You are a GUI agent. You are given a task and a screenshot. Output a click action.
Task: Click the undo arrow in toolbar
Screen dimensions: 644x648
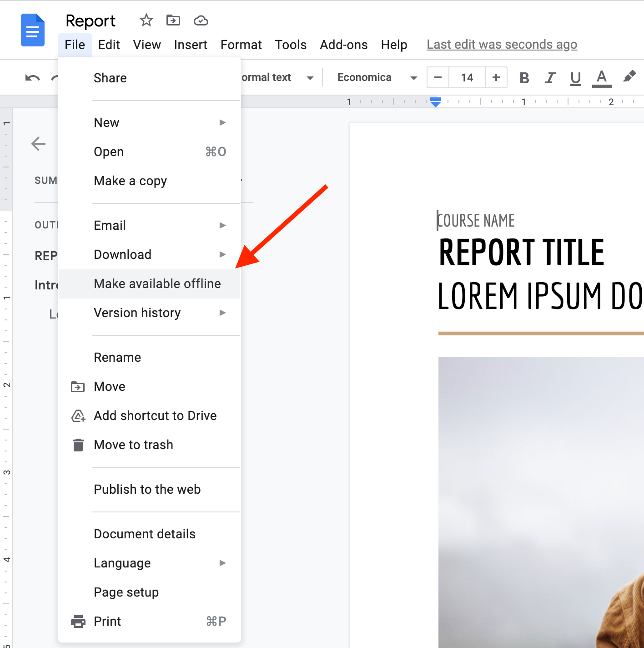(x=32, y=78)
